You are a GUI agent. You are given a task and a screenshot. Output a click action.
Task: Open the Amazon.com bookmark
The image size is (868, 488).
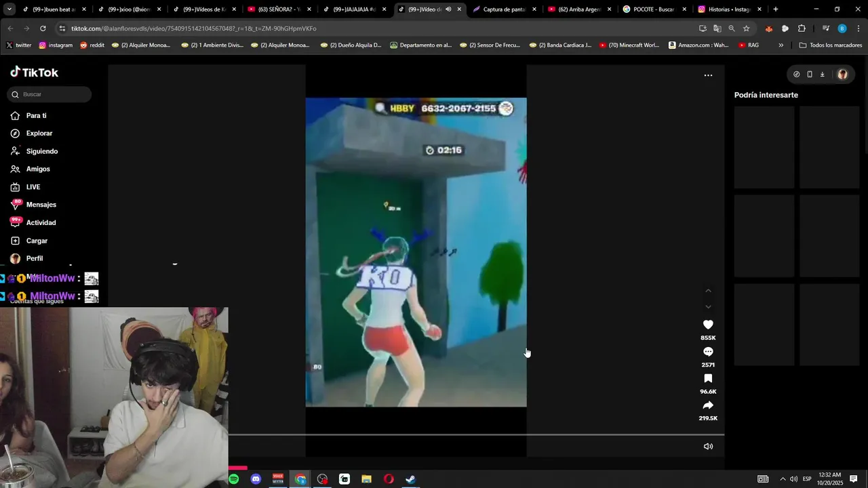698,45
